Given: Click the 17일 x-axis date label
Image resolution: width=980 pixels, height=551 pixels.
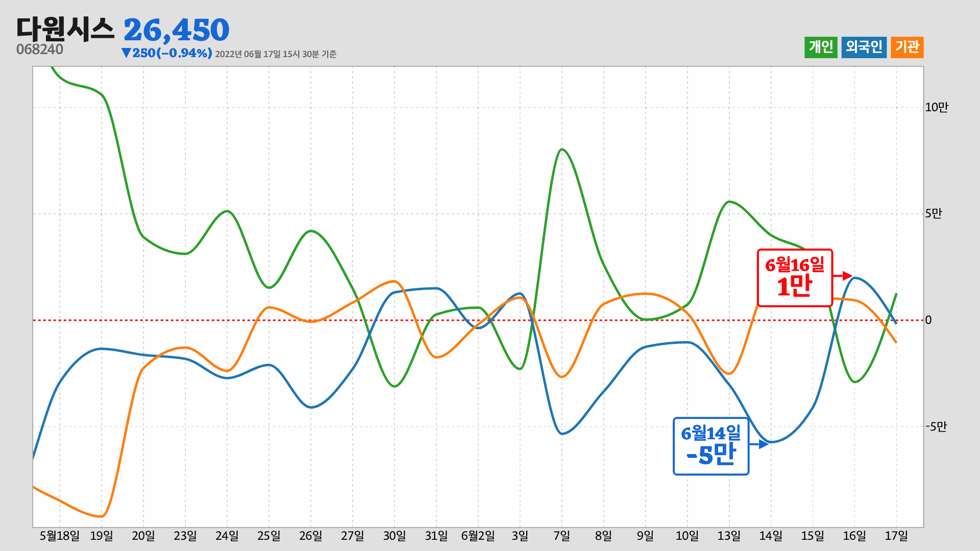Looking at the screenshot, I should point(896,536).
